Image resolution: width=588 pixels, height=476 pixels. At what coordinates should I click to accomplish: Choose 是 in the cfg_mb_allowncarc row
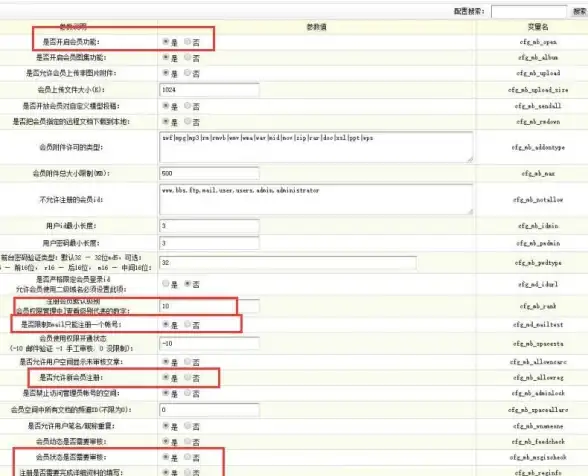[x=166, y=362]
